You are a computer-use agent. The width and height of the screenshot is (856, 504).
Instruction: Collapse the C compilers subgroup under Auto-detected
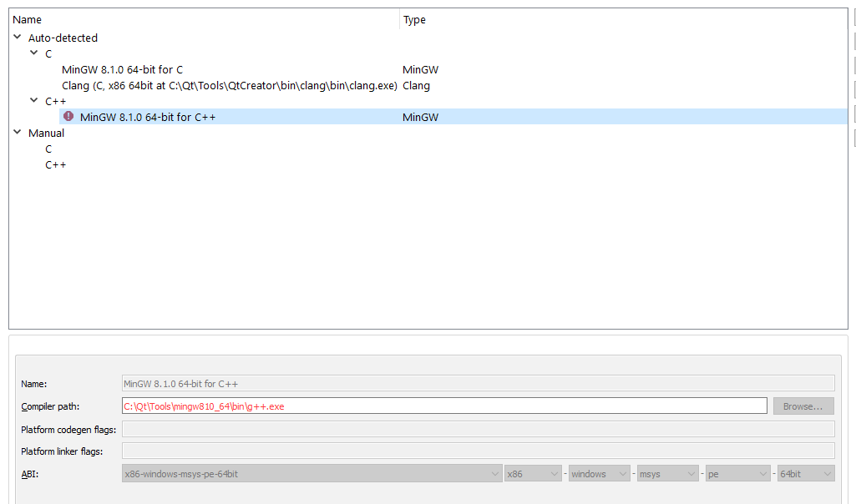tap(34, 53)
